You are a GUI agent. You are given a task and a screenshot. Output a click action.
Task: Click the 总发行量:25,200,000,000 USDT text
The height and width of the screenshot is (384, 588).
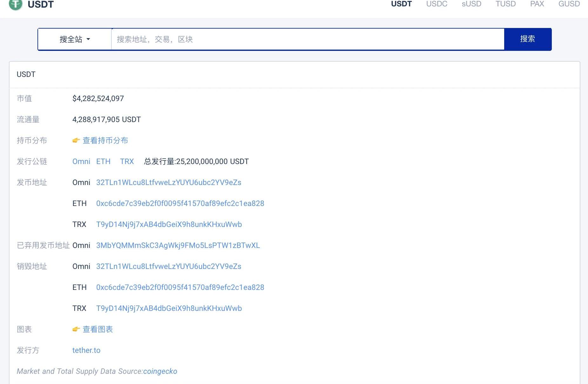pos(197,161)
